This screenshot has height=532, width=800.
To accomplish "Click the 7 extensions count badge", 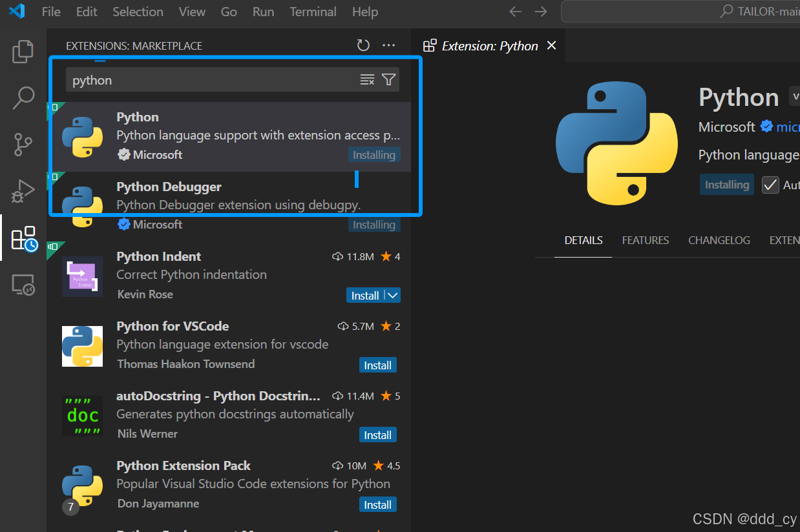I will point(70,507).
